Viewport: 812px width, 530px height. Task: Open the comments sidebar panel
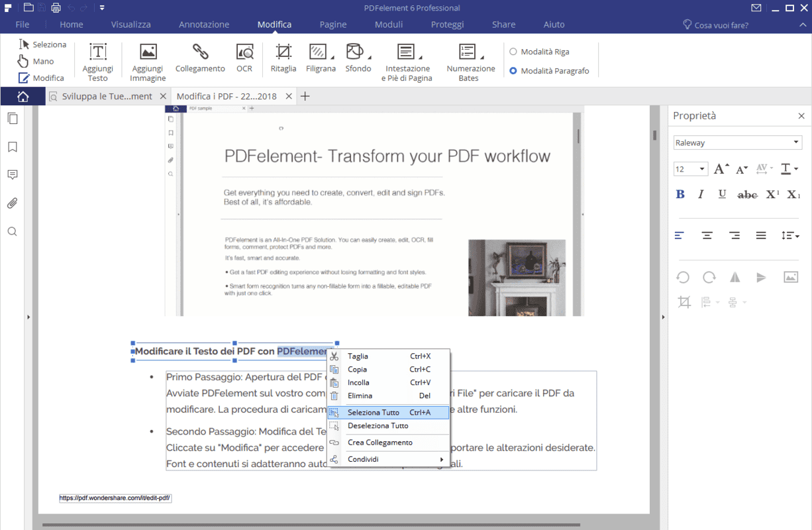[12, 175]
